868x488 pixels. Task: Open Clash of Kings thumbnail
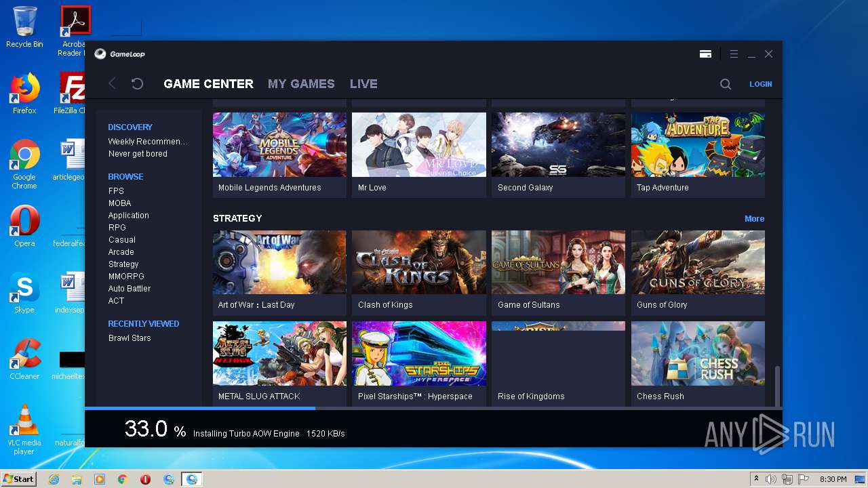[x=419, y=262]
